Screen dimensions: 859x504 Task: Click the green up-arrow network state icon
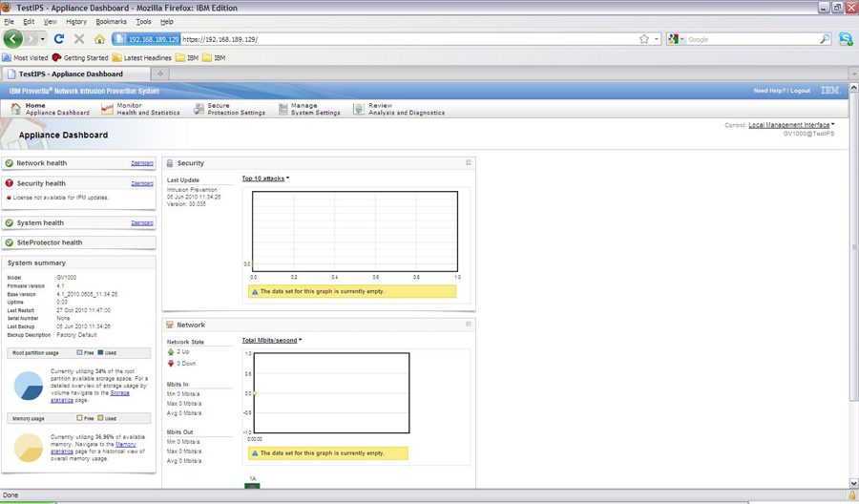click(x=171, y=351)
